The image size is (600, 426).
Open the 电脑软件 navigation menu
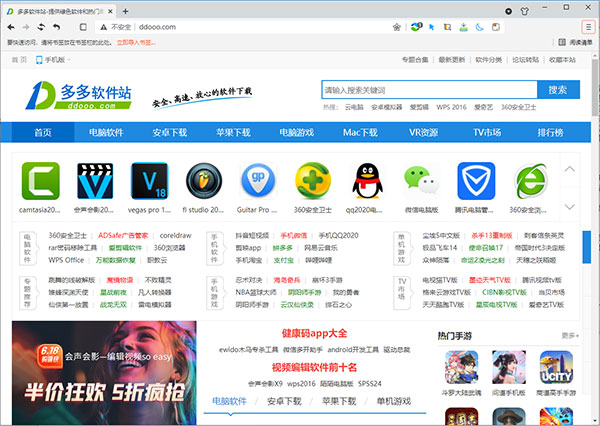coord(106,132)
